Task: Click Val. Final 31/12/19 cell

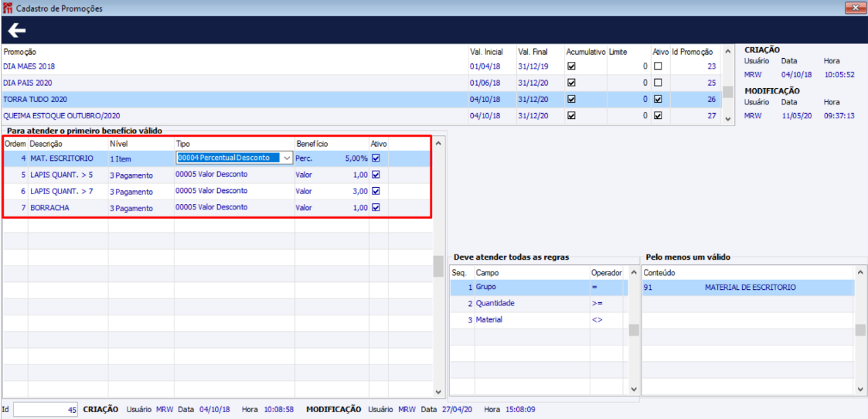Action: [x=533, y=66]
